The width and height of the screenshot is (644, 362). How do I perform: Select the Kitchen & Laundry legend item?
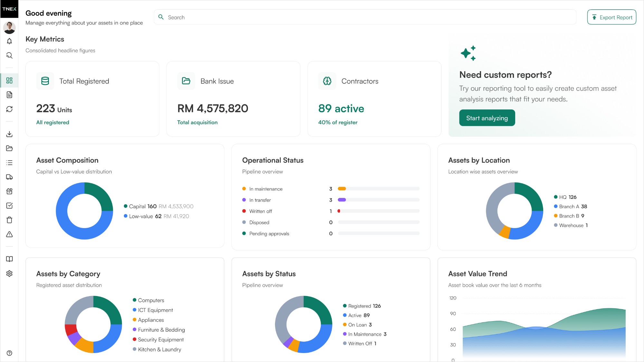156,349
